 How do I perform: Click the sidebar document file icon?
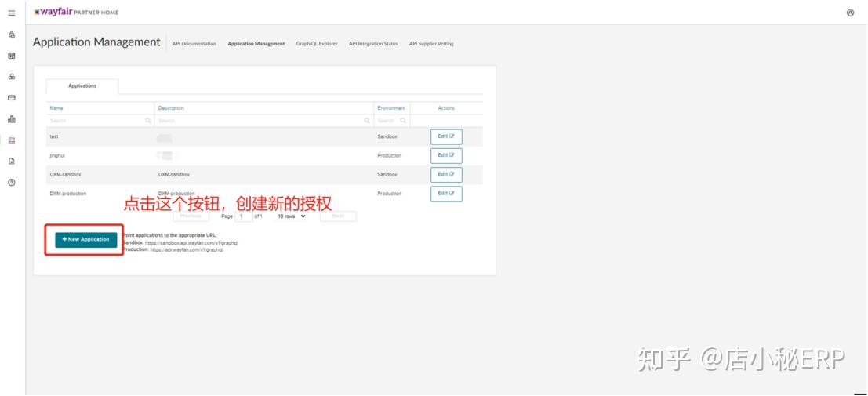tap(12, 162)
